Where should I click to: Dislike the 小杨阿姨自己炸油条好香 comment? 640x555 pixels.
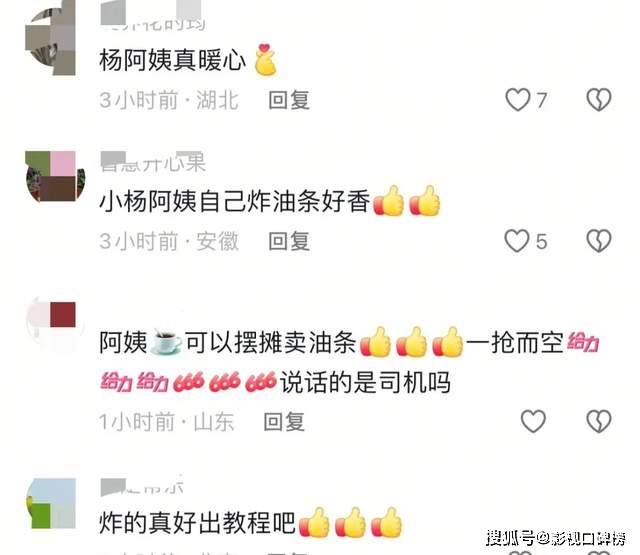pos(599,241)
